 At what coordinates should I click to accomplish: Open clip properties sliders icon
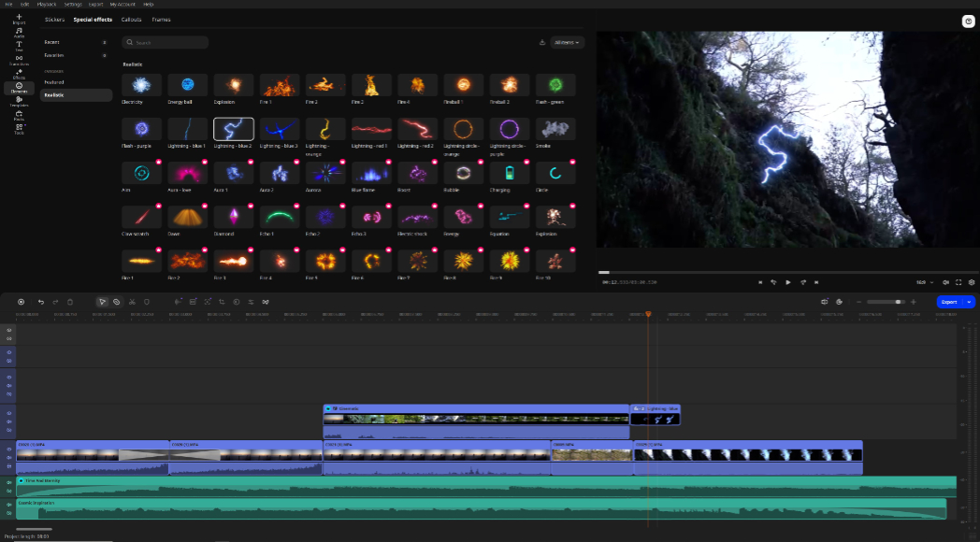coord(251,302)
